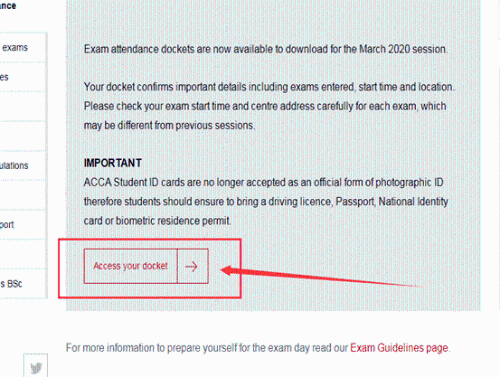This screenshot has height=377, width=500.
Task: Click the red annotation arrow pointing at the button
Action: coord(322,277)
